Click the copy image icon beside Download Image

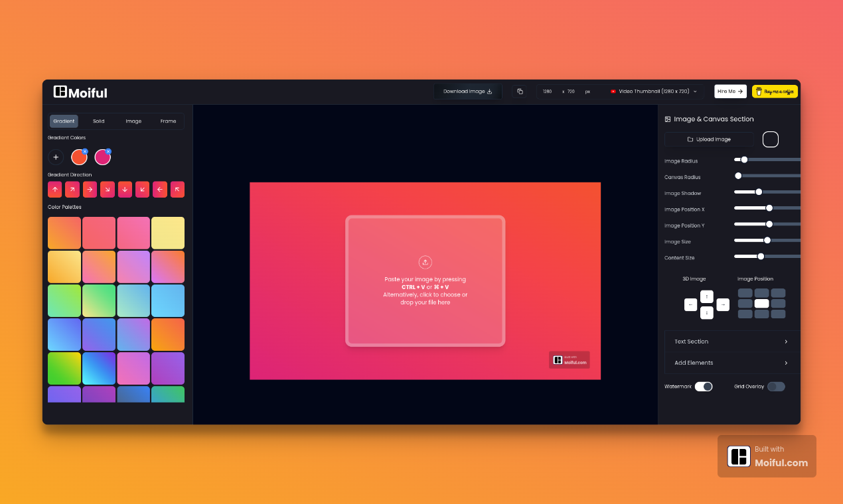(x=520, y=91)
